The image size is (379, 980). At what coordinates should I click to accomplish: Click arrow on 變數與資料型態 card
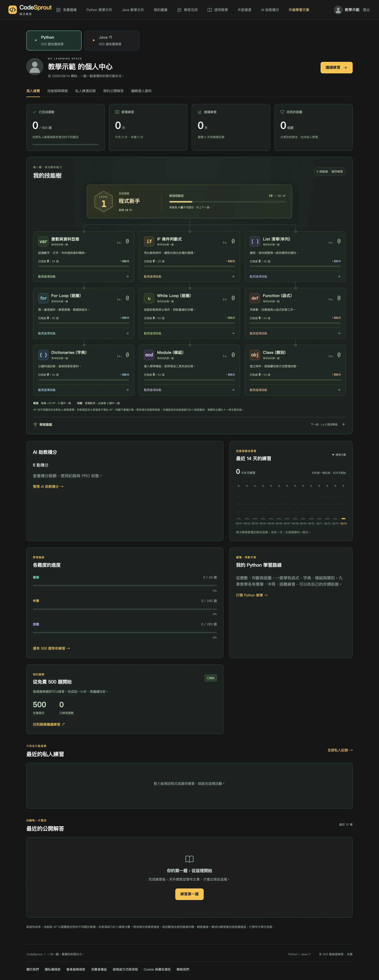point(127,277)
